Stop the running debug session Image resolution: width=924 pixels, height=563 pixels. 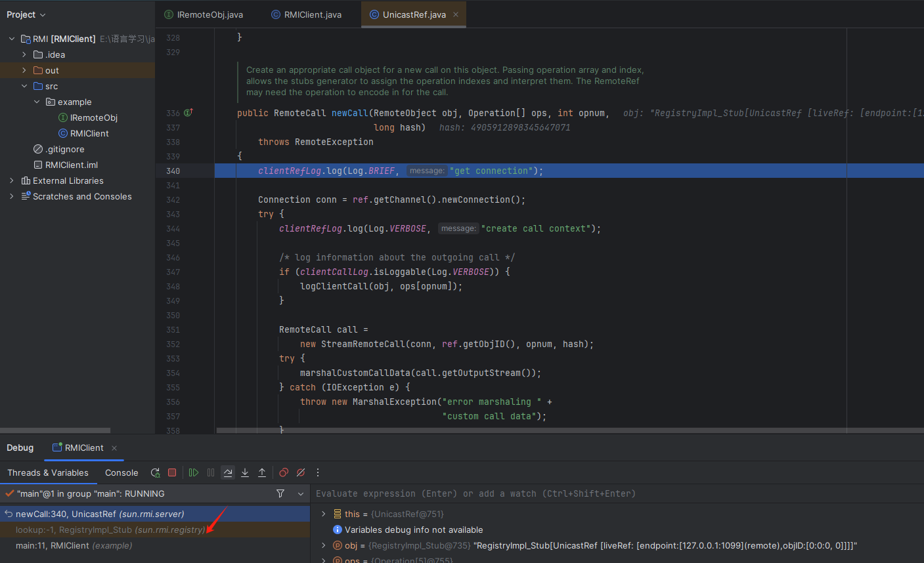point(172,472)
